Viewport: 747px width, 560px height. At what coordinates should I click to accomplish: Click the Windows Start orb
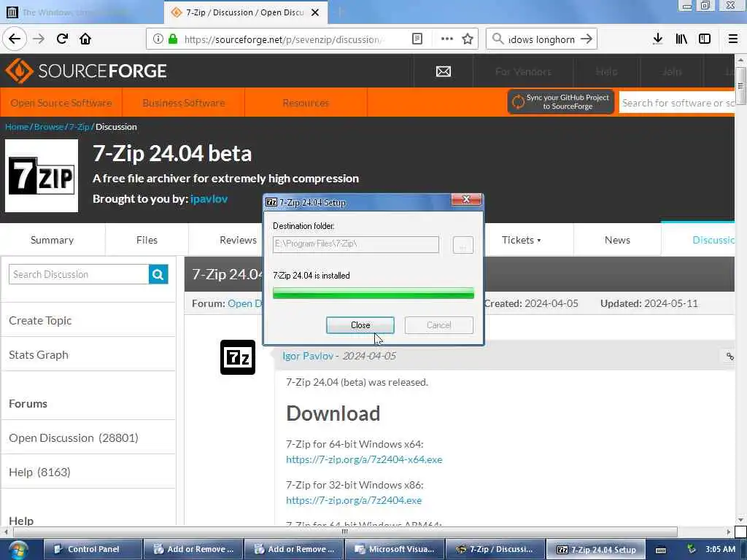18,550
